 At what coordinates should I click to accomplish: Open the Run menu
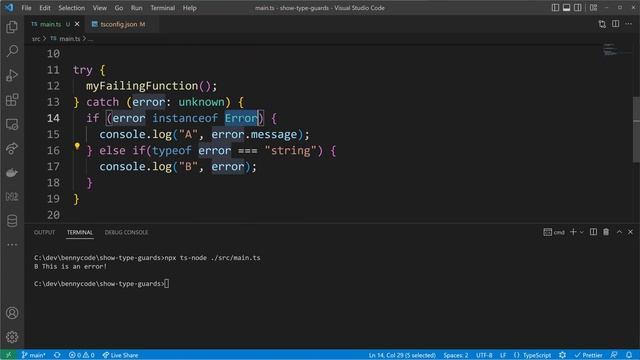pyautogui.click(x=137, y=8)
